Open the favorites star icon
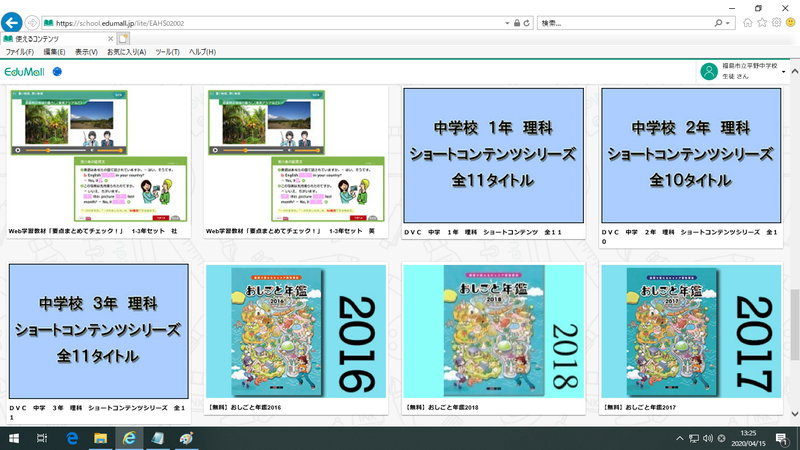This screenshot has height=450, width=800. tap(762, 22)
